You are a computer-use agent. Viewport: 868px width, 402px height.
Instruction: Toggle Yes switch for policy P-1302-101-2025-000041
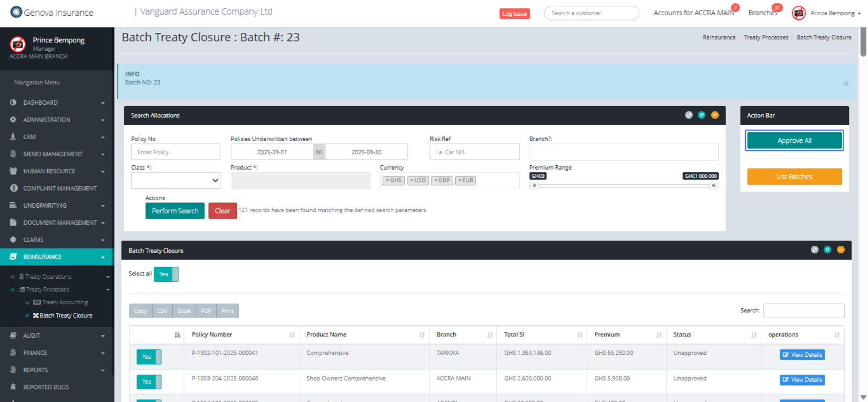tap(149, 357)
